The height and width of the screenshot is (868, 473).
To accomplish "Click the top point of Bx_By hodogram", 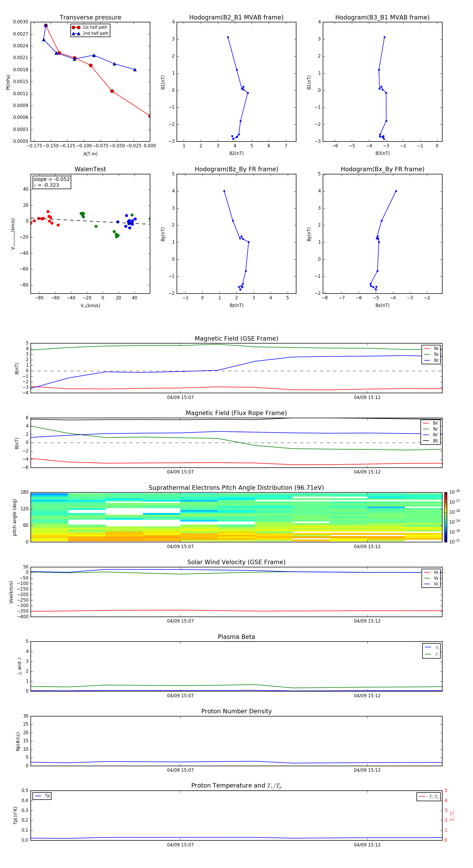I will click(x=396, y=191).
